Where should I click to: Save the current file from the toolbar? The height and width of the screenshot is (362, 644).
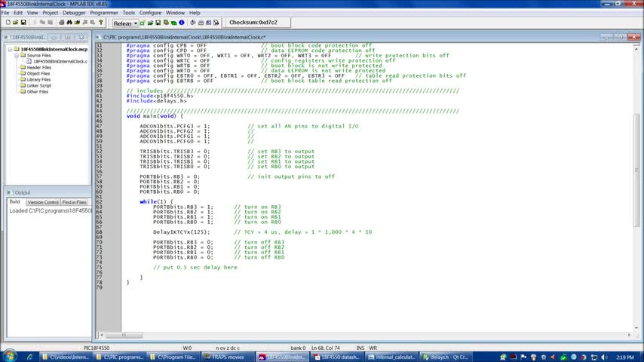coord(23,23)
